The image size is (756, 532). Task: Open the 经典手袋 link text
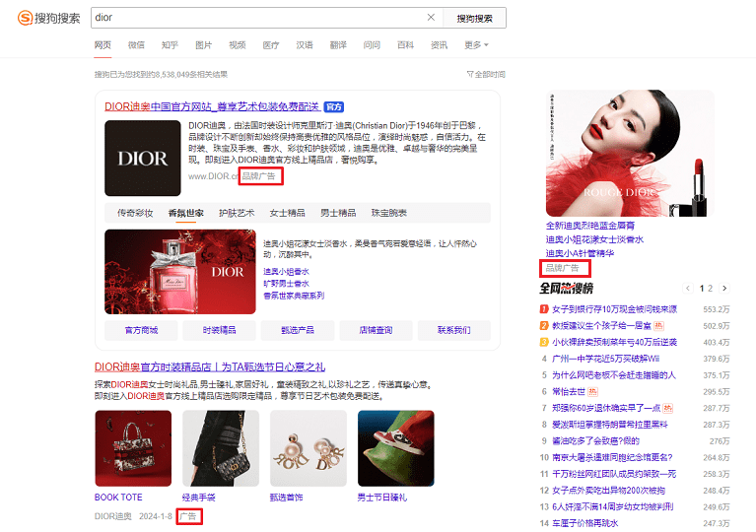tap(199, 498)
